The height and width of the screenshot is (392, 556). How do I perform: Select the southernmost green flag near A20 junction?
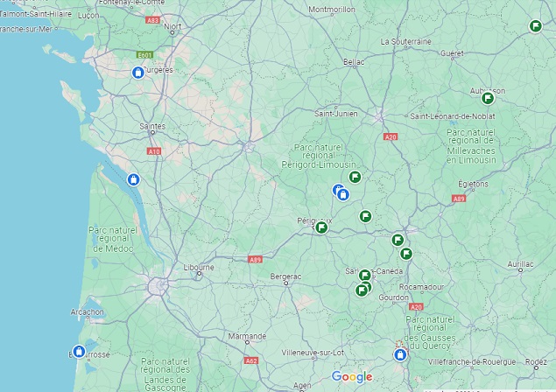[406, 254]
